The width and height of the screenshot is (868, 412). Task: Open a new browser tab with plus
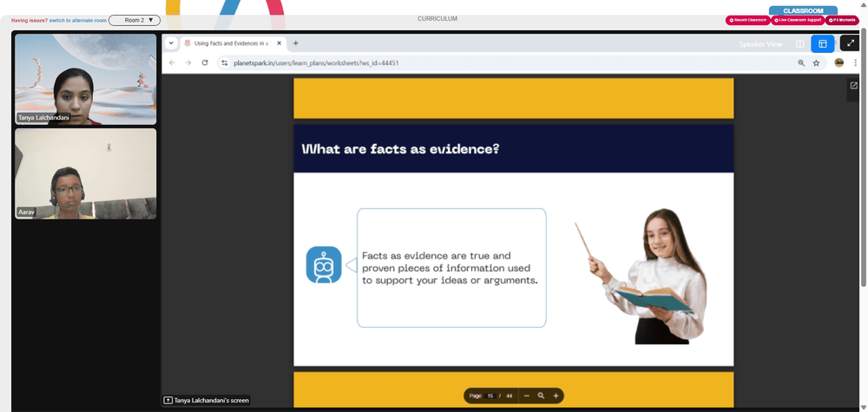pos(296,43)
